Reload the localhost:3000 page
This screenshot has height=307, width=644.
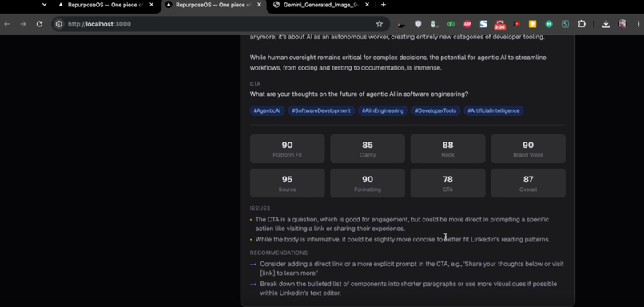pos(39,24)
